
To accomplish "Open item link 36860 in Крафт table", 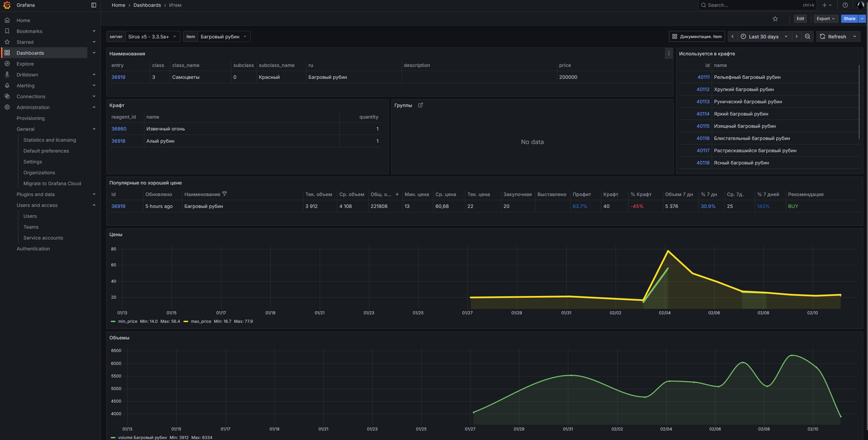I will point(119,129).
